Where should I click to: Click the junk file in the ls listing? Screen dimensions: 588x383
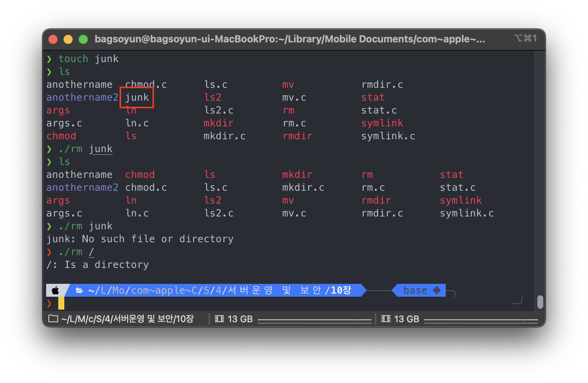(137, 97)
